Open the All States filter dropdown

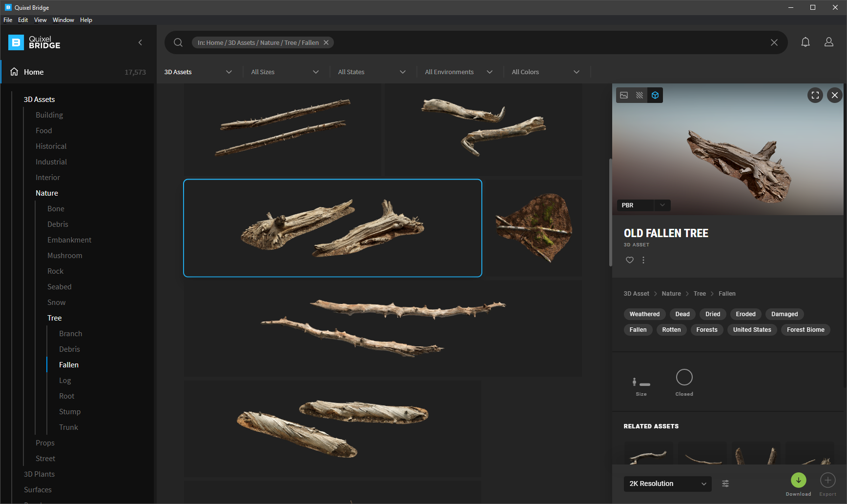(x=372, y=72)
